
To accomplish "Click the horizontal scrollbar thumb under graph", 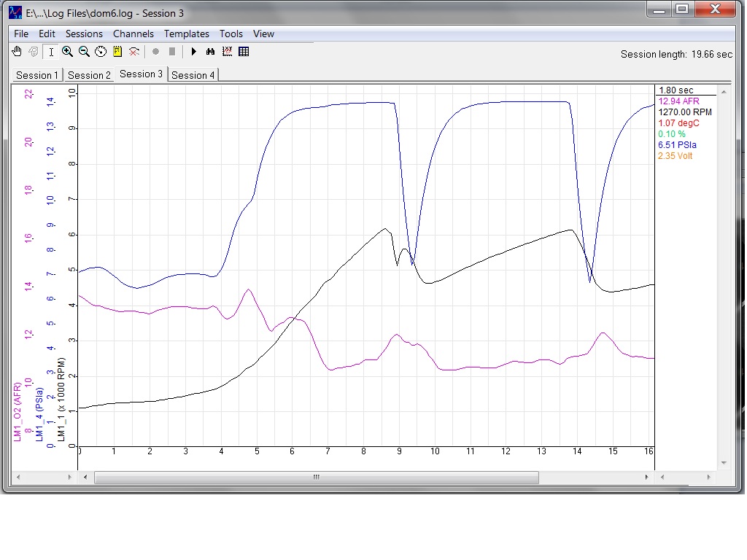I will [317, 477].
